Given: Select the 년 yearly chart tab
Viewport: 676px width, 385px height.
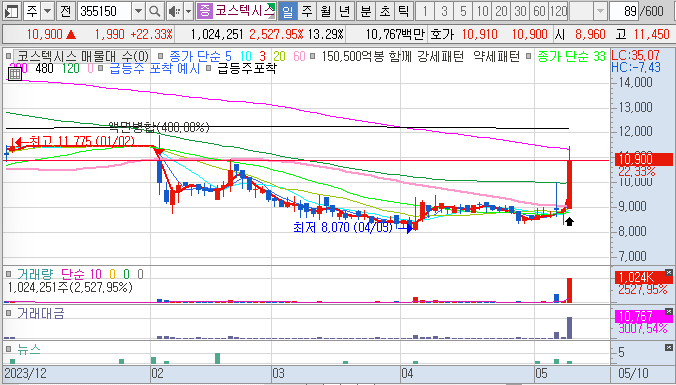Looking at the screenshot, I should 344,11.
